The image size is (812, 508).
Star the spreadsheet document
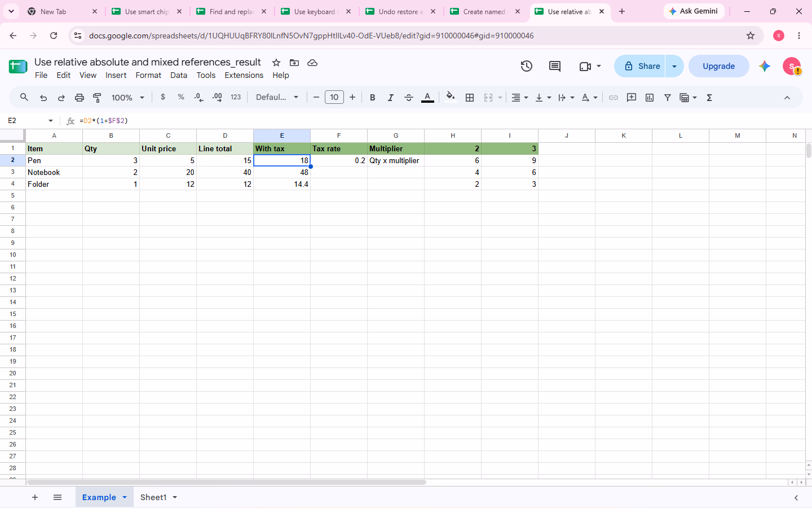coord(276,63)
